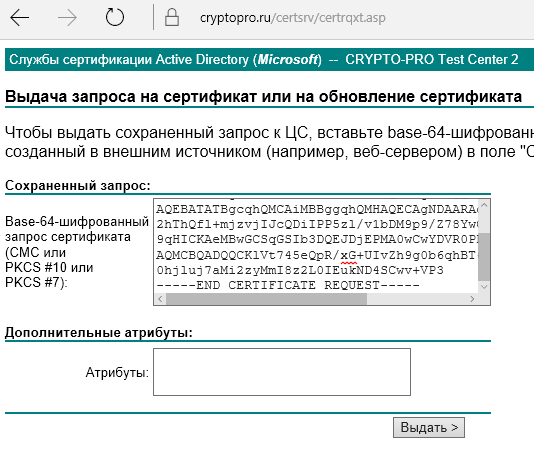Click the END CERTIFICATE REQUEST line
The image size is (534, 467).
(288, 285)
